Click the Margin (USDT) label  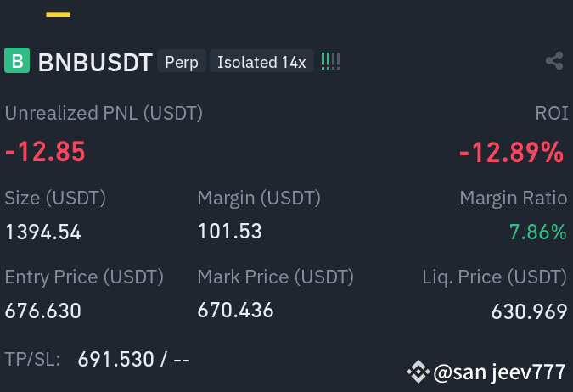click(259, 199)
